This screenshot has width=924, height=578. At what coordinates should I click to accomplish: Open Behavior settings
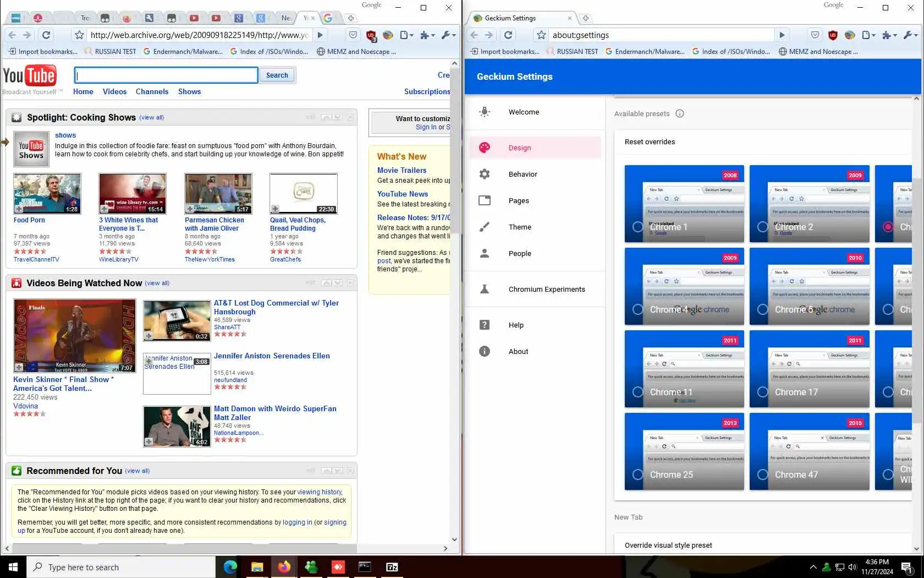535,174
